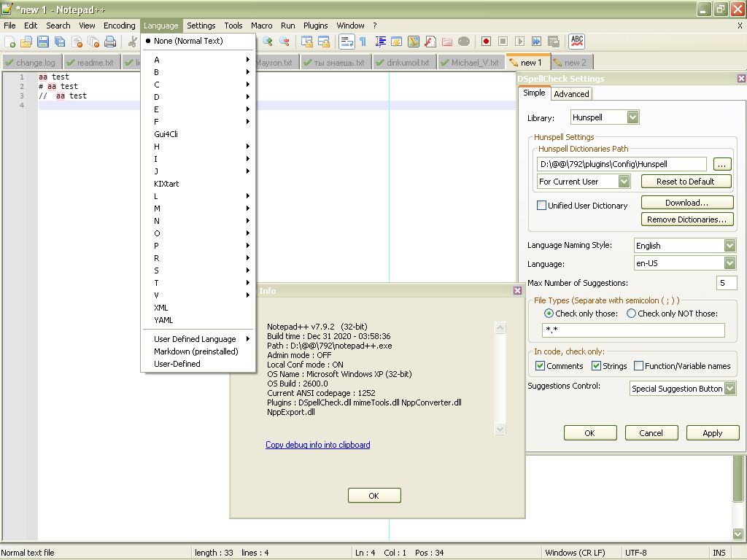
Task: Click the Function List toolbar icon
Action: click(x=430, y=42)
